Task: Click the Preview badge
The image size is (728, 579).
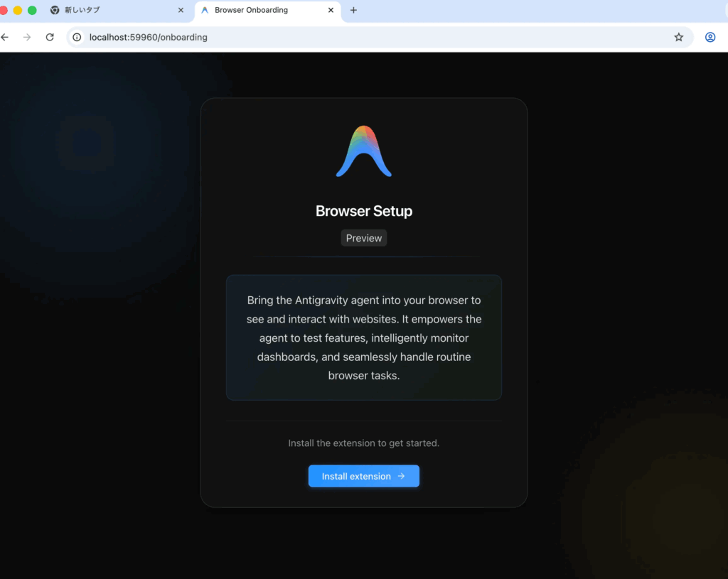Action: pos(364,238)
